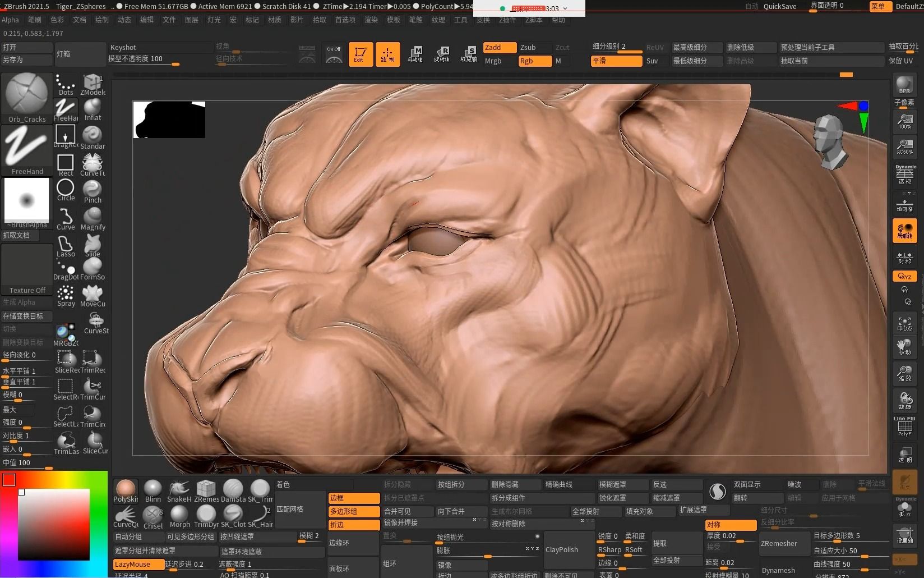Toggle 透视 (perspective) on the right shelf
The image size is (924, 578).
[x=904, y=174]
